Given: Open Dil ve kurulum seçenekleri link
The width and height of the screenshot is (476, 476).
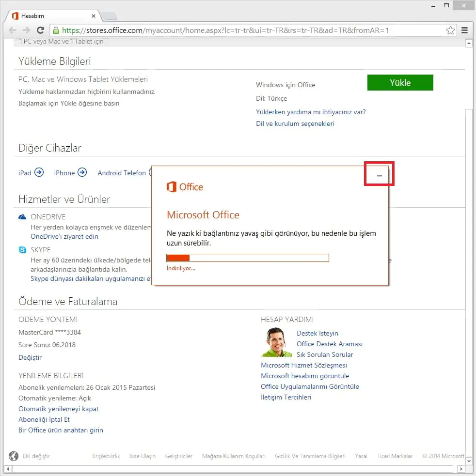Looking at the screenshot, I should tap(295, 123).
